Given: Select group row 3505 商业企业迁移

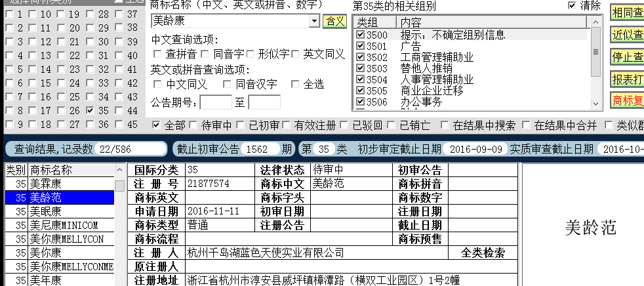Looking at the screenshot, I should (x=472, y=90).
